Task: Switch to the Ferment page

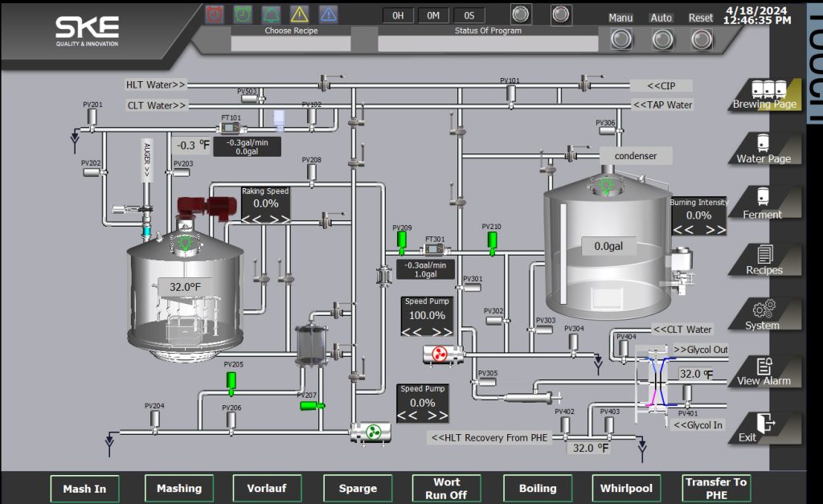Action: click(762, 204)
